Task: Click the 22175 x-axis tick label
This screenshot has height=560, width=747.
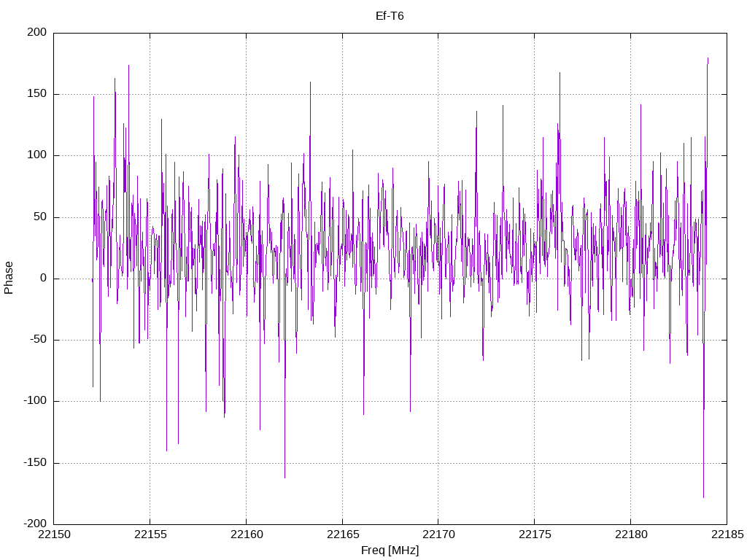Action: click(x=535, y=534)
